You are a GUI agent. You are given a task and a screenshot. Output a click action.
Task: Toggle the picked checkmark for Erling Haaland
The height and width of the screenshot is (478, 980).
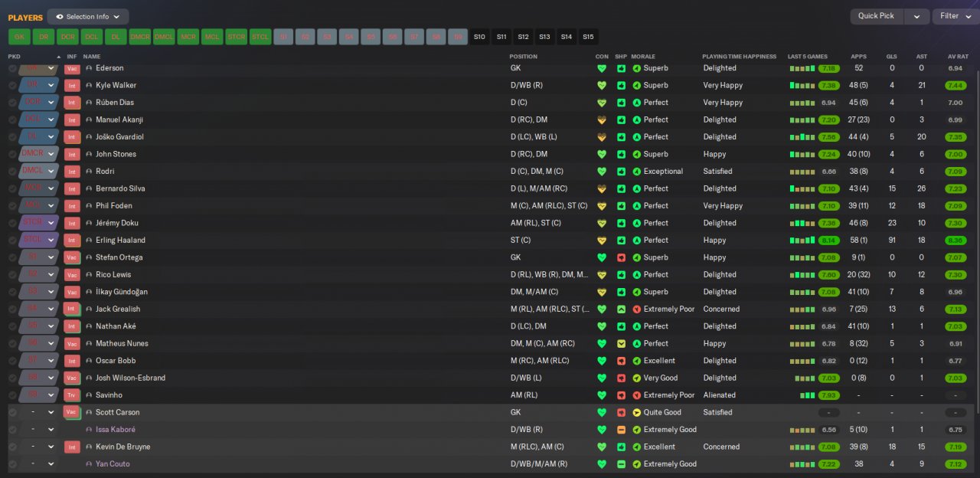12,241
